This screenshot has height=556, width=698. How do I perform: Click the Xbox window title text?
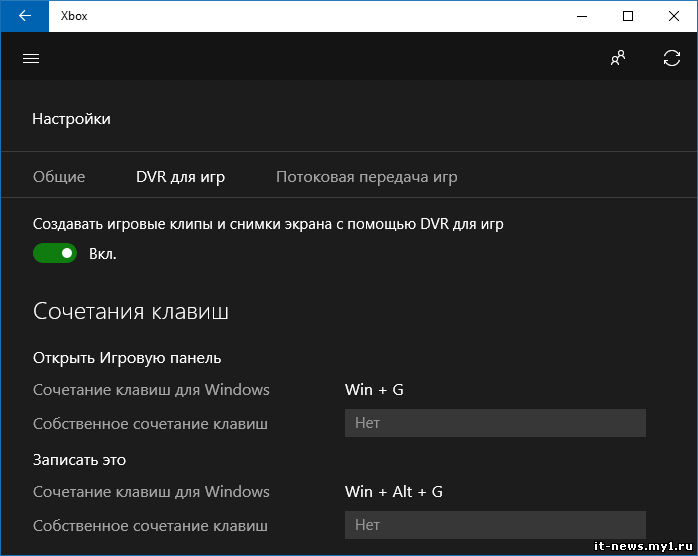coord(74,16)
